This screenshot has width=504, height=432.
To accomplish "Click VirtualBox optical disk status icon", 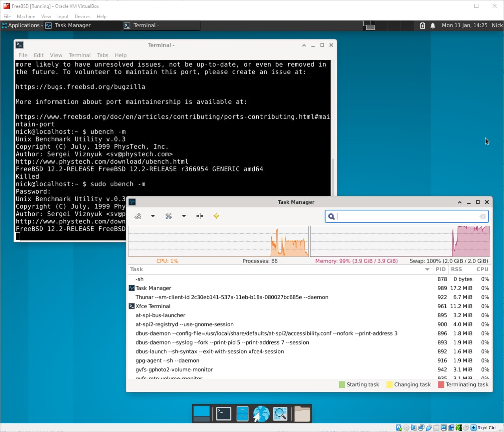I will pos(406,428).
